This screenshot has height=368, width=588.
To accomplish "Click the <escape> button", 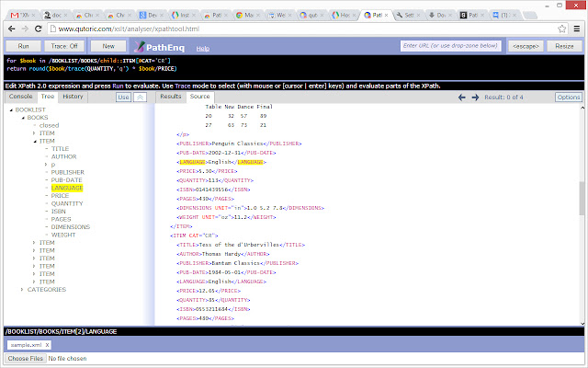I will click(526, 46).
